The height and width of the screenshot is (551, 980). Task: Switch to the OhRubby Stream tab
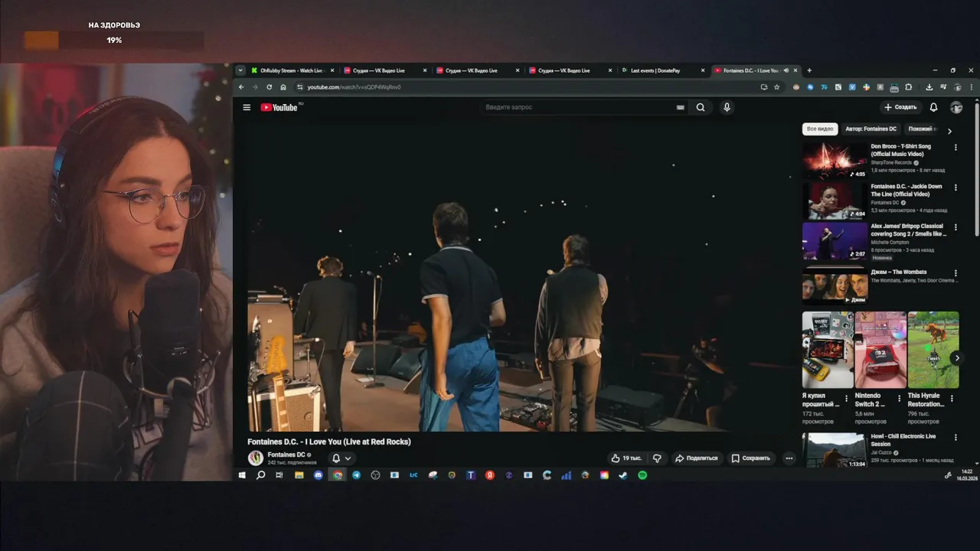click(292, 70)
